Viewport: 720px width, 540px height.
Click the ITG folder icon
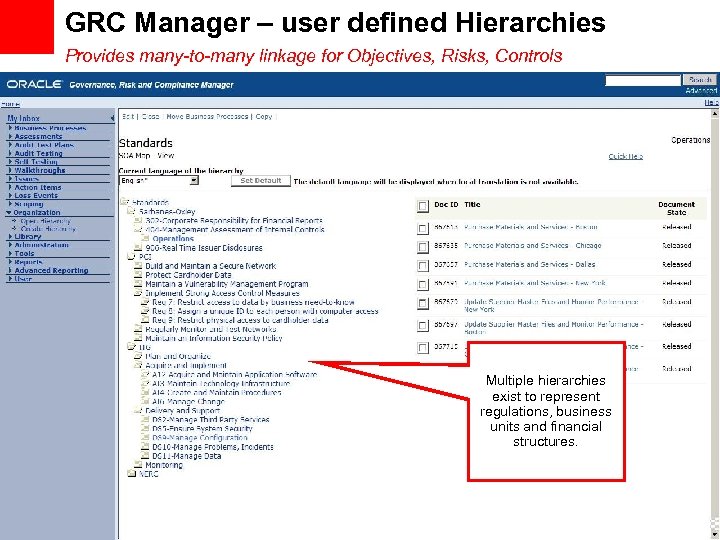tap(131, 347)
